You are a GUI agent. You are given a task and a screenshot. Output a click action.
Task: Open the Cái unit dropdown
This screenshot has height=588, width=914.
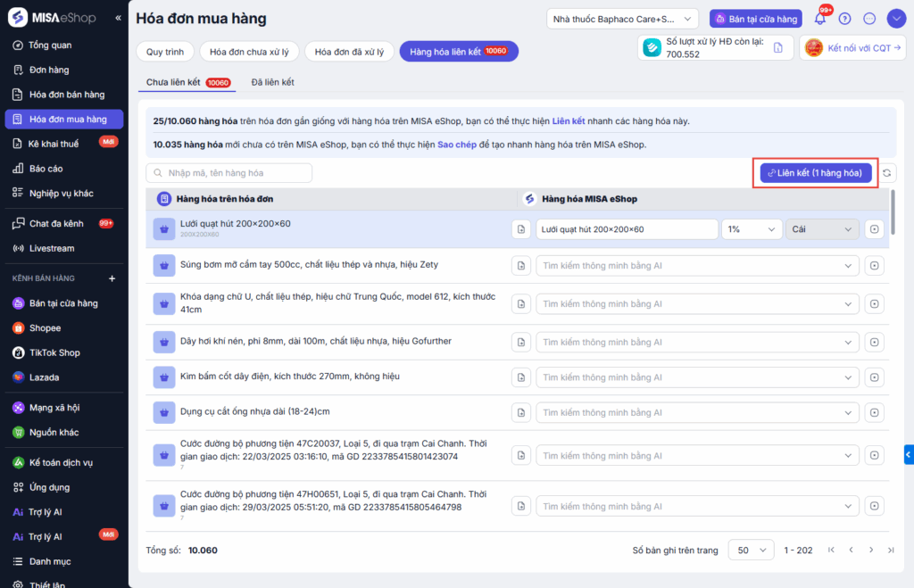822,229
